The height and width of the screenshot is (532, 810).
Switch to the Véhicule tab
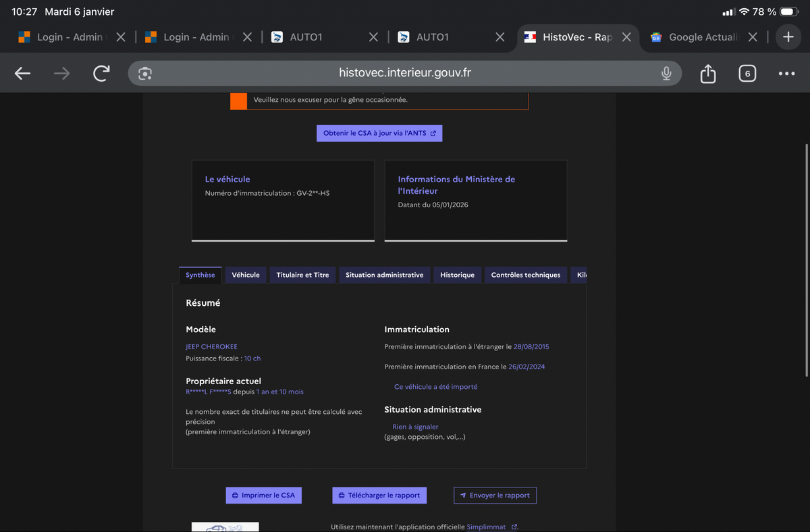(246, 275)
